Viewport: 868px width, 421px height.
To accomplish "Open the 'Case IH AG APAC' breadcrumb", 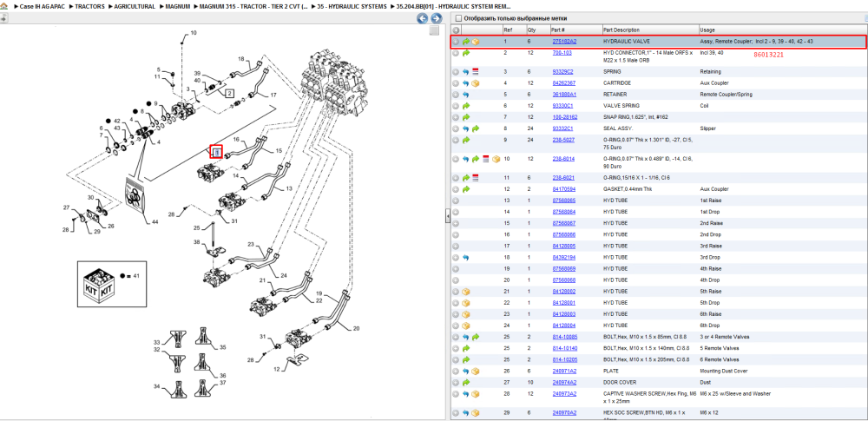I will tap(42, 6).
